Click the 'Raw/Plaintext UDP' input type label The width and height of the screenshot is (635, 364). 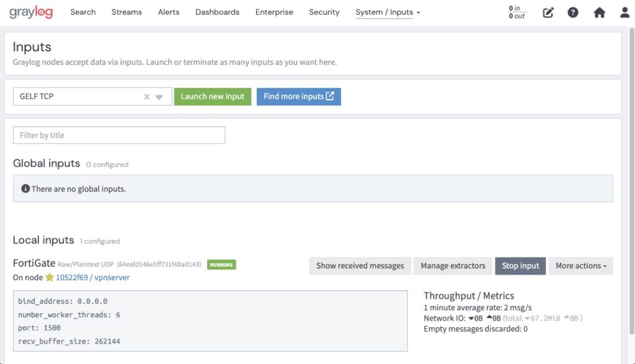[86, 264]
